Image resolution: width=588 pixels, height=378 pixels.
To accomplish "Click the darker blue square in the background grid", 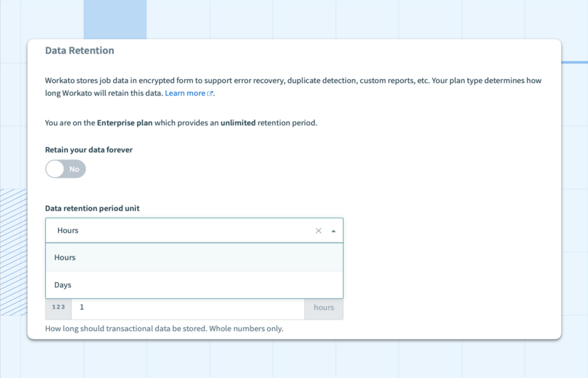I will (115, 19).
